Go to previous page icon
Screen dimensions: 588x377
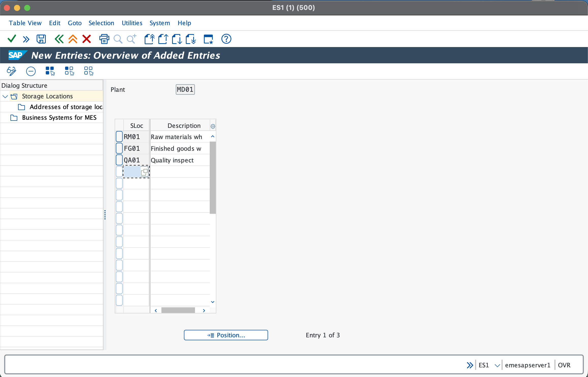click(x=163, y=39)
